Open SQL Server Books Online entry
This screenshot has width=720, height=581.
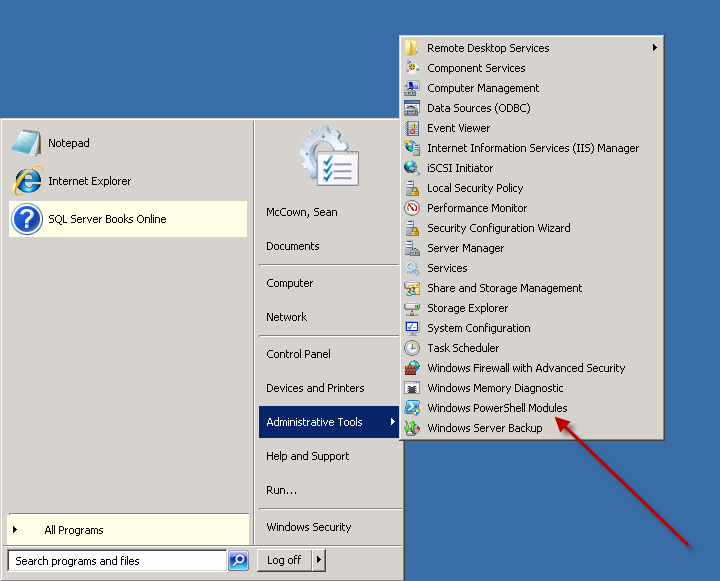(128, 219)
